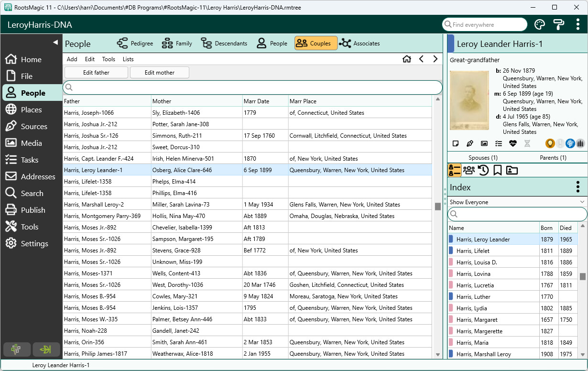Screen dimensions: 588x371
Task: Switch the side panel to Family view
Action: pos(469,170)
